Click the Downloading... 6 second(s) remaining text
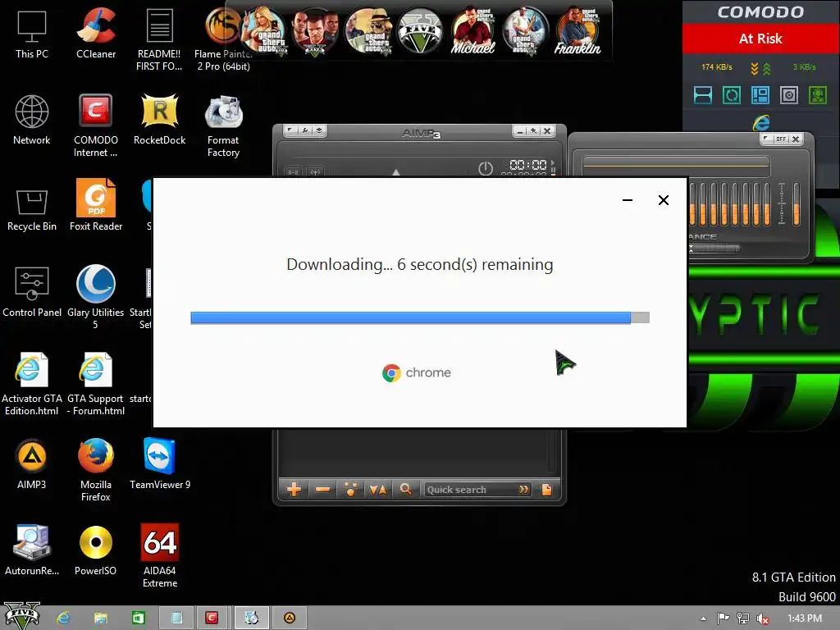 pyautogui.click(x=420, y=265)
